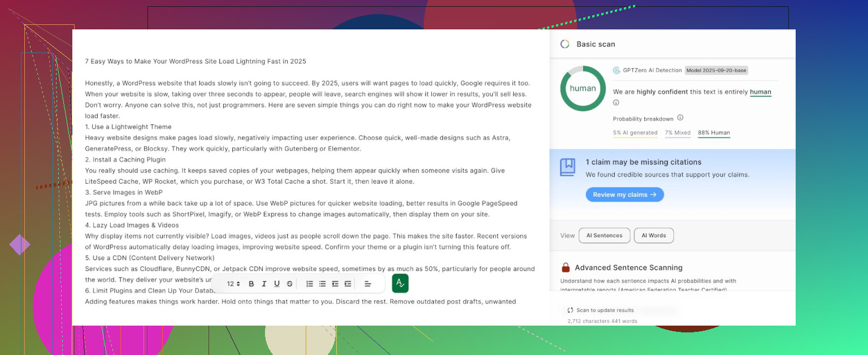This screenshot has width=868, height=355.
Task: Open the text alignment options
Action: pyautogui.click(x=367, y=284)
